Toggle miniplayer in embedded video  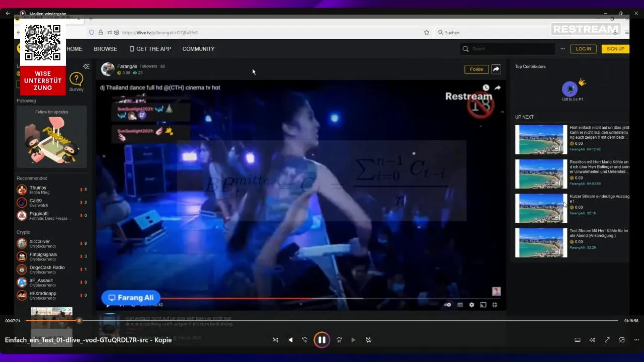click(483, 305)
